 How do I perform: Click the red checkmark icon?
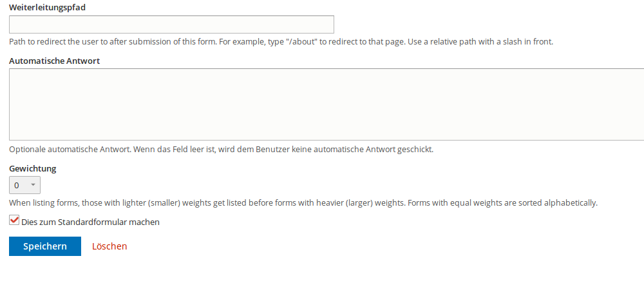(x=14, y=220)
